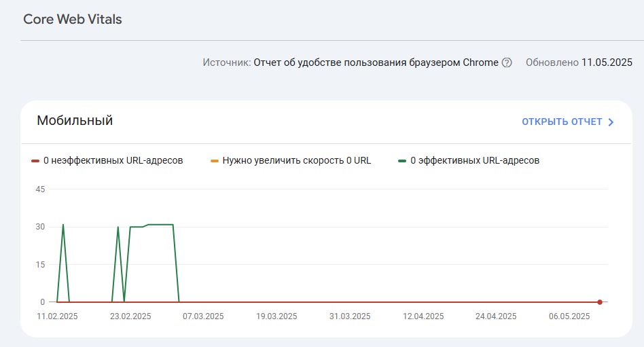The image size is (644, 347).
Task: Open the help icon next to Chrome report source
Action: pos(507,62)
